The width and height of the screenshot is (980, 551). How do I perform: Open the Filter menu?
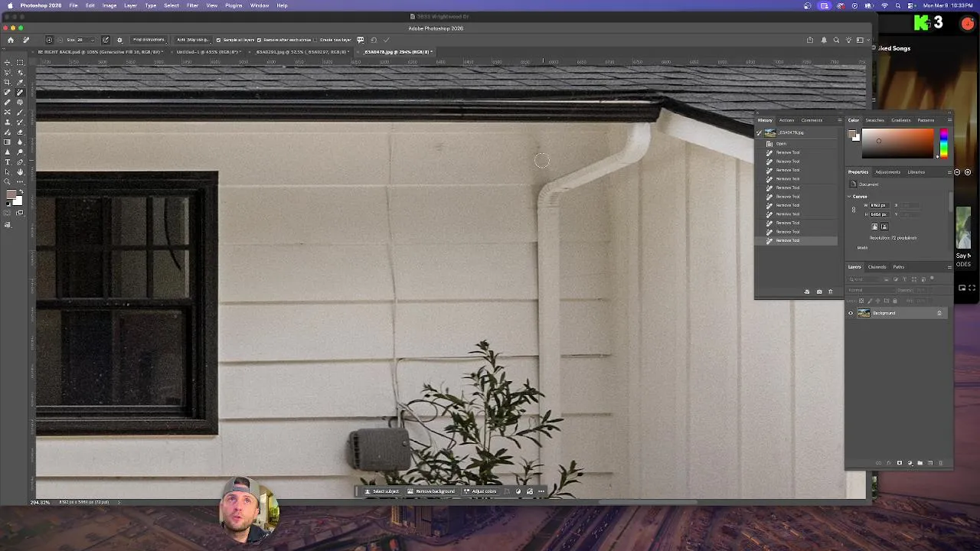click(192, 5)
